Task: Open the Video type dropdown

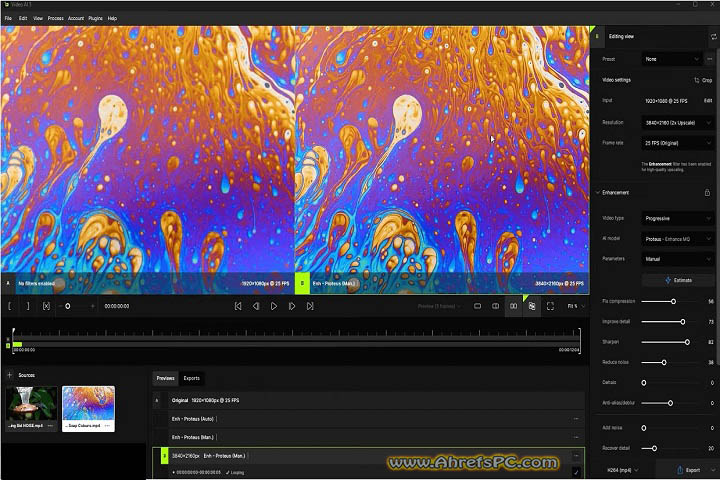Action: click(x=677, y=218)
